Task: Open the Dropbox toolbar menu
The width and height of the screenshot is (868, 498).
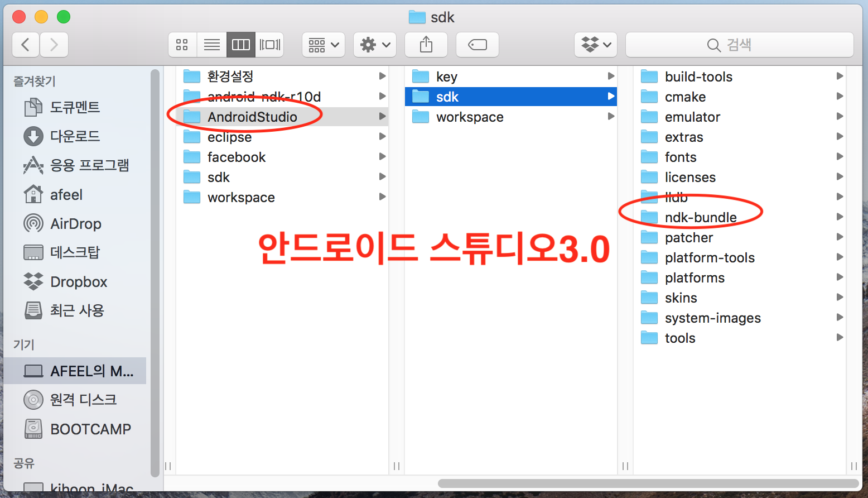Action: [595, 45]
